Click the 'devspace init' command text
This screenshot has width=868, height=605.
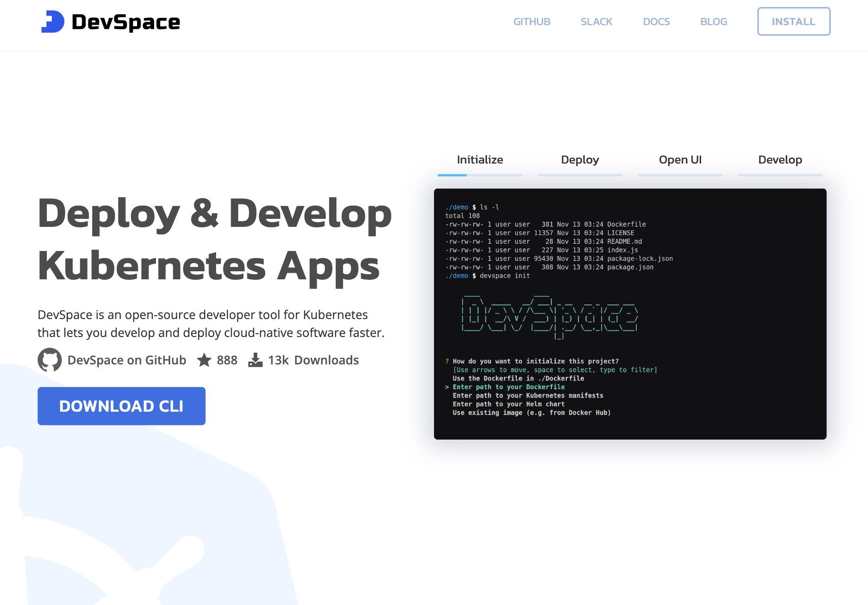point(504,276)
